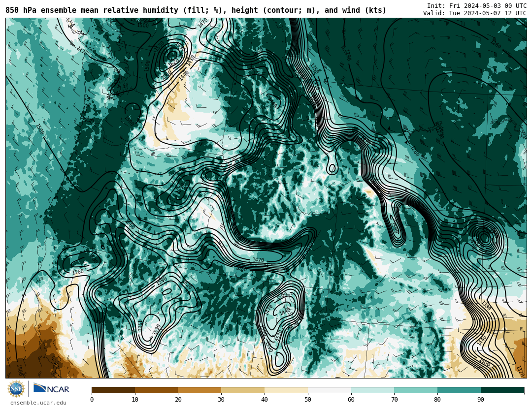Click the NCAR logo
Screen dimensions: 532x409
pos(51,389)
